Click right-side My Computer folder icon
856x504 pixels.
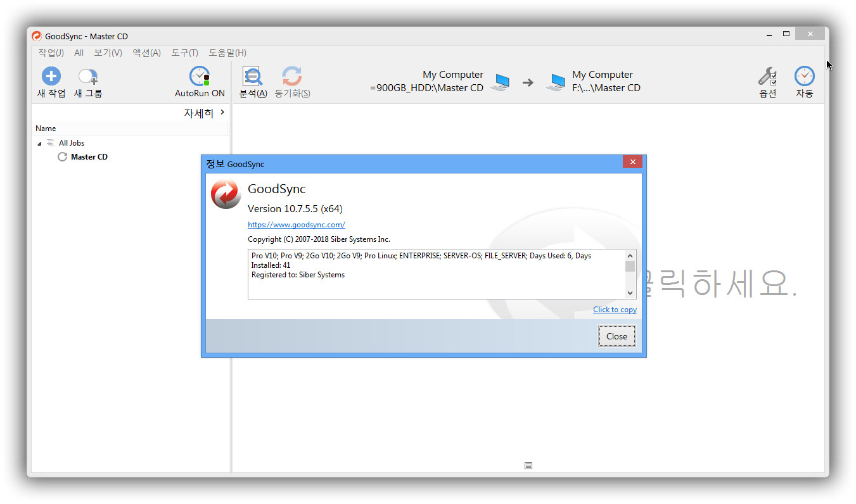tap(556, 82)
